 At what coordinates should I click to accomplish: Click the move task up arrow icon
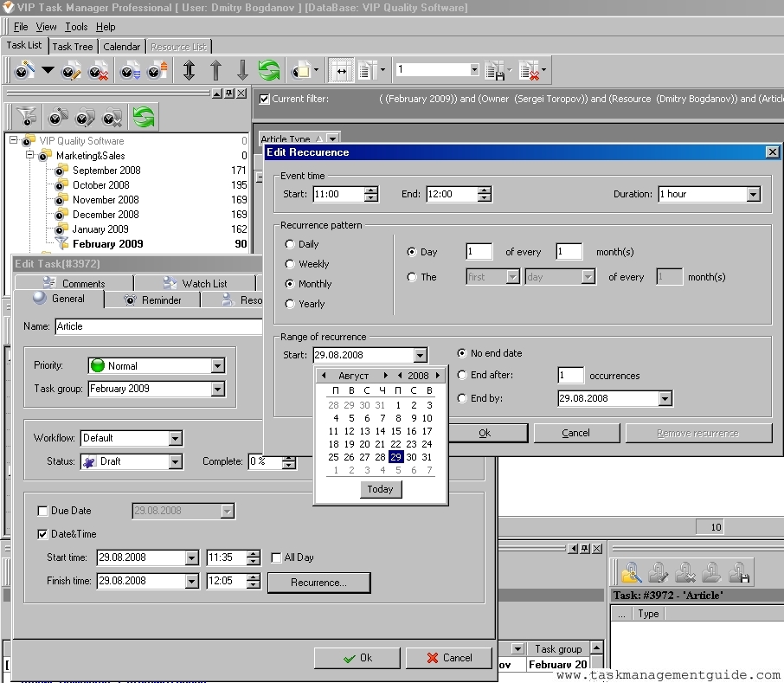(x=216, y=70)
